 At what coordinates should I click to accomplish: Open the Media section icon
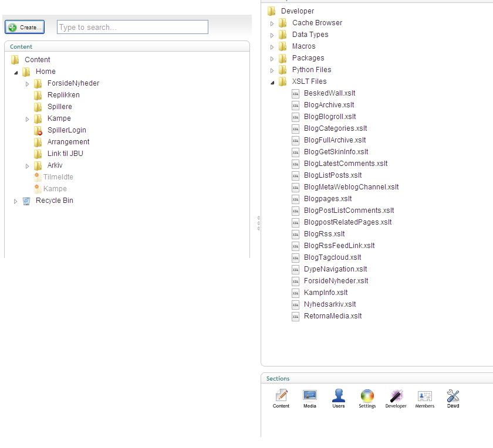tap(310, 395)
